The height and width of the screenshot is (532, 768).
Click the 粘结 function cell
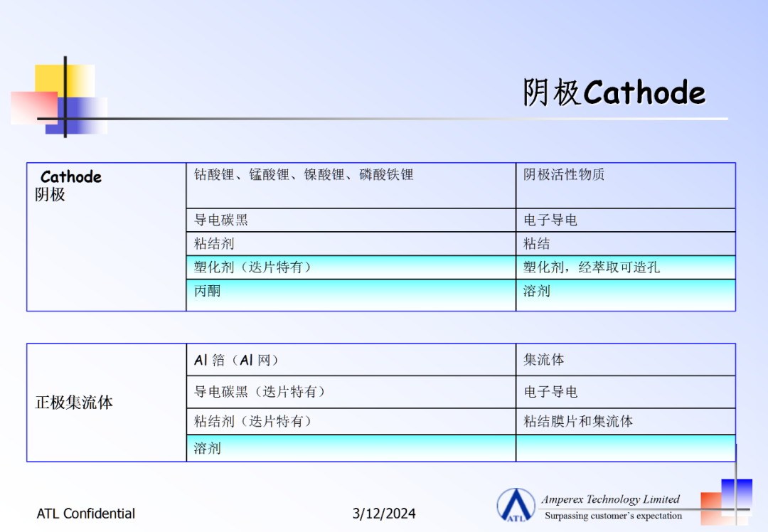[x=626, y=243]
